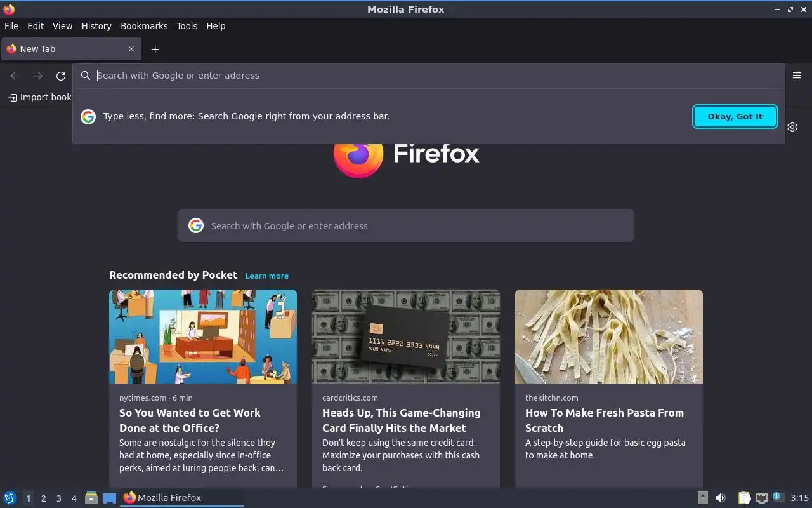This screenshot has height=508, width=812.
Task: Open a new tab with plus button
Action: click(x=155, y=49)
